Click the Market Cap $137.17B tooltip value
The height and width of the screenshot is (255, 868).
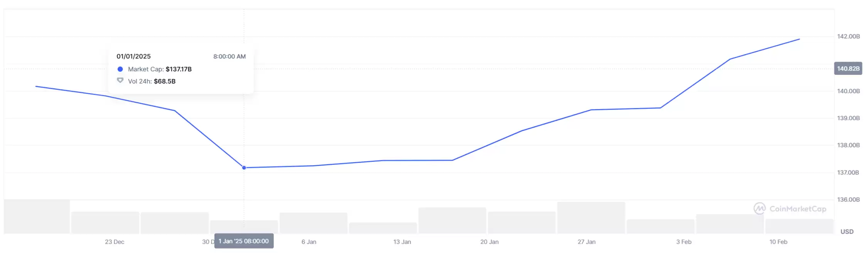[x=178, y=69]
